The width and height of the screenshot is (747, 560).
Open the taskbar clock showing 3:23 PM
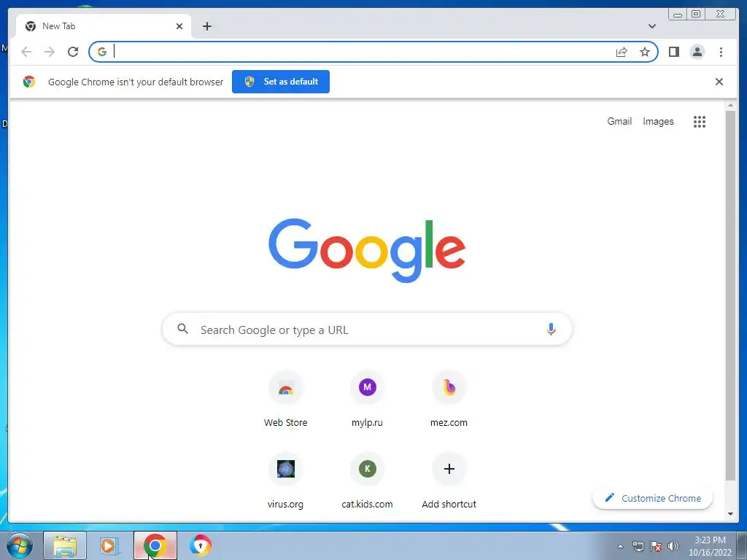pos(710,546)
